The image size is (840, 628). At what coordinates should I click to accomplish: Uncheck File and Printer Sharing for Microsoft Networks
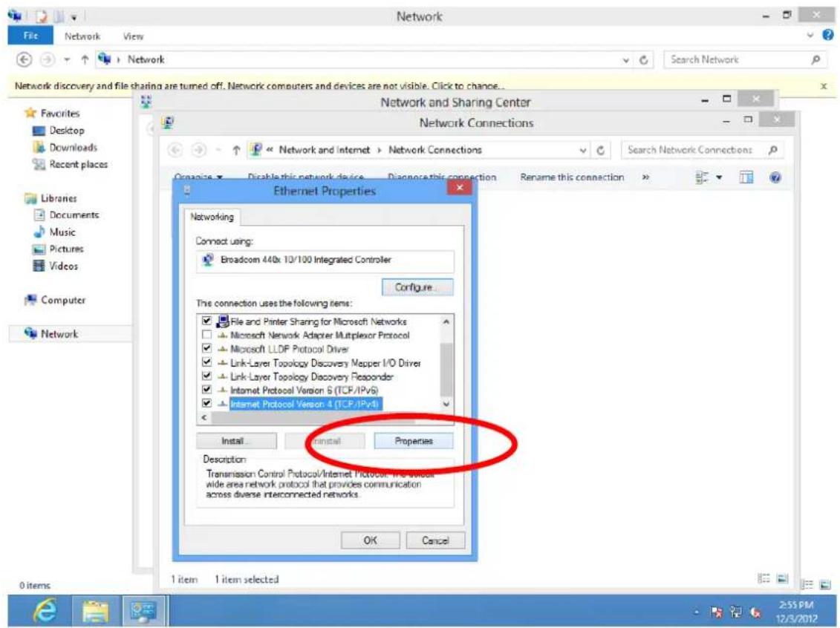[206, 321]
